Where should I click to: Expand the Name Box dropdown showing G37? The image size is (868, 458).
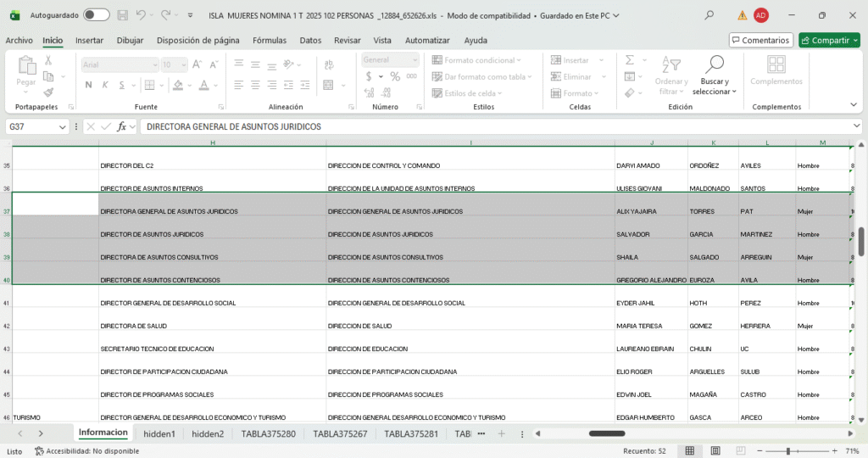(62, 126)
